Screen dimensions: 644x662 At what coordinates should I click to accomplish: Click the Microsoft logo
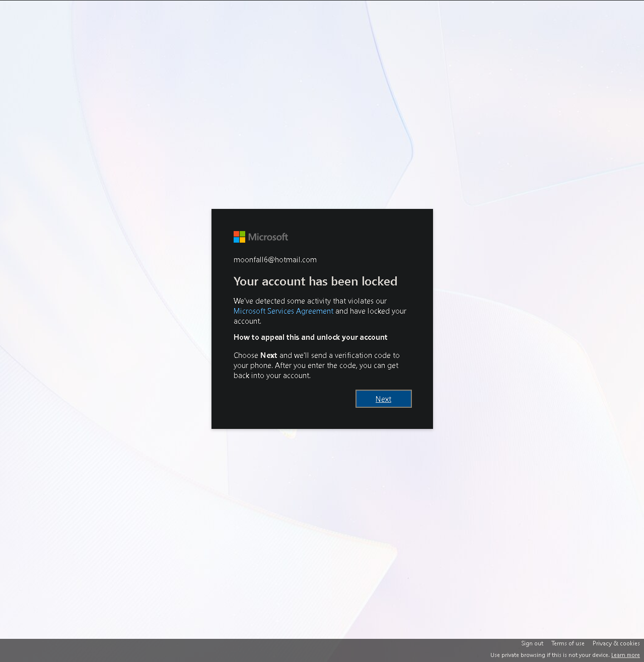261,237
